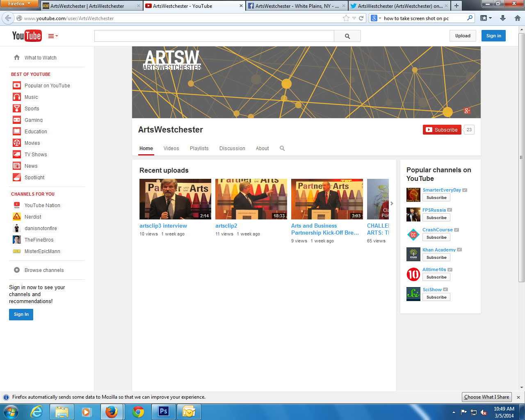The width and height of the screenshot is (525, 420).
Task: Open the Discussion channel tab
Action: coord(232,148)
